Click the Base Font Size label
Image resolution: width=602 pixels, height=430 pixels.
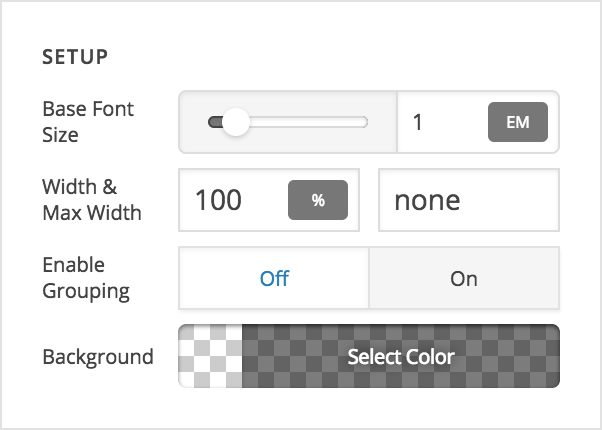[88, 122]
